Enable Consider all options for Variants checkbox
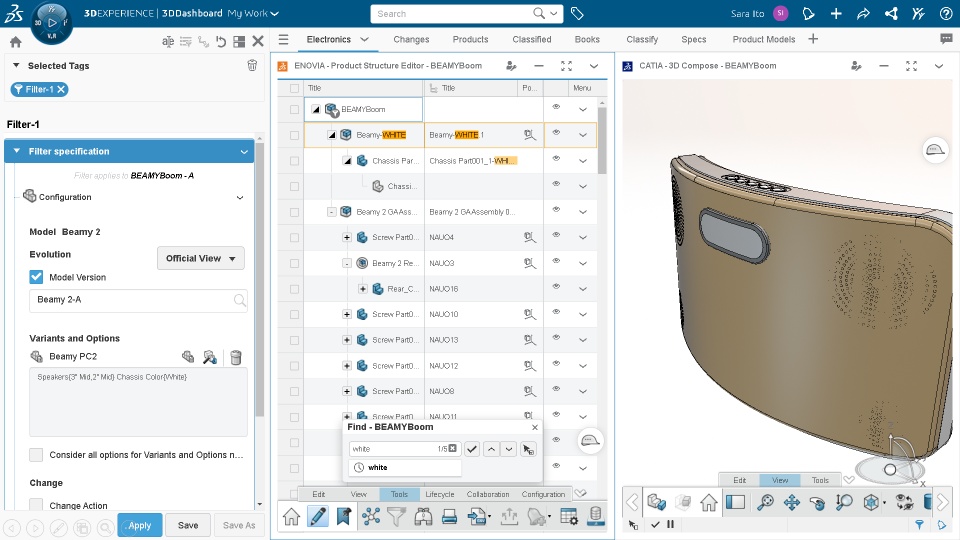Image resolution: width=960 pixels, height=540 pixels. [x=36, y=455]
